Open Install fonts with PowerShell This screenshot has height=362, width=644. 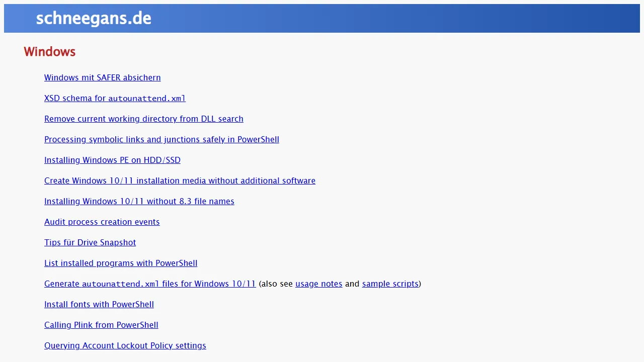99,304
